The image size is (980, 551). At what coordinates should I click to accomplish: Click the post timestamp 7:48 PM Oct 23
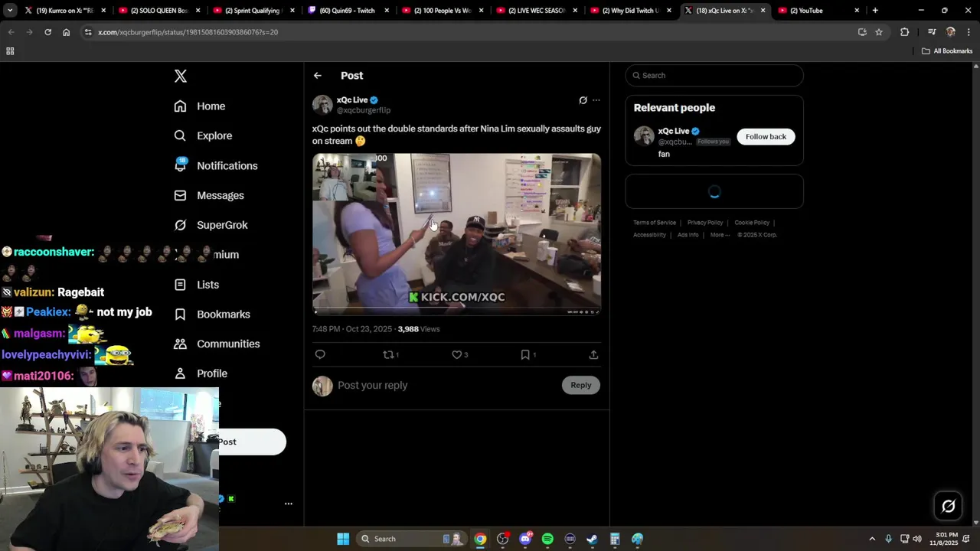(351, 329)
